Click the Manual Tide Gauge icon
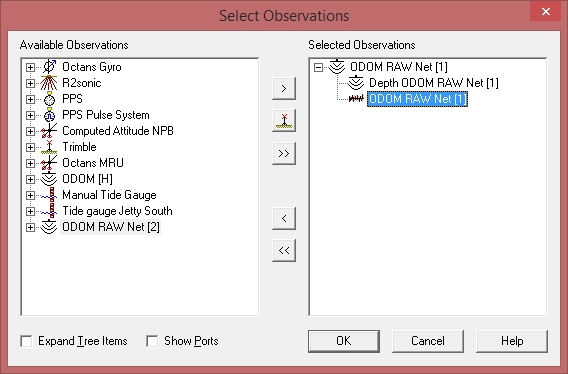The height and width of the screenshot is (374, 568). (49, 195)
